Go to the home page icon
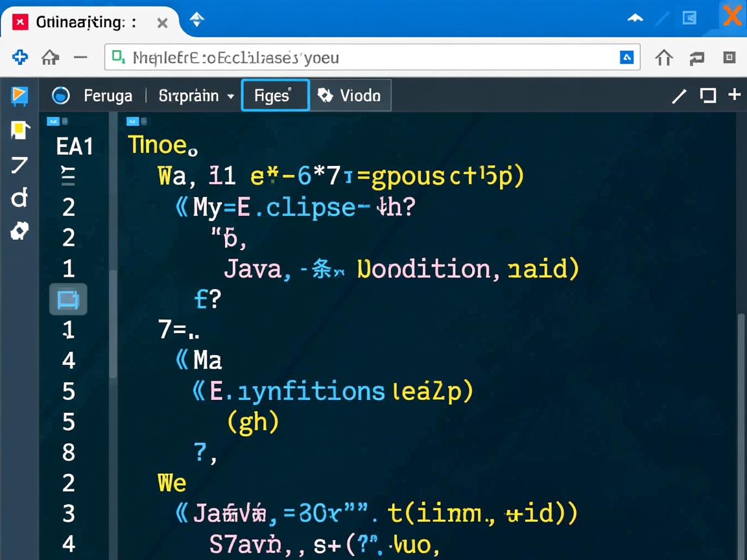The height and width of the screenshot is (560, 747). tap(50, 58)
